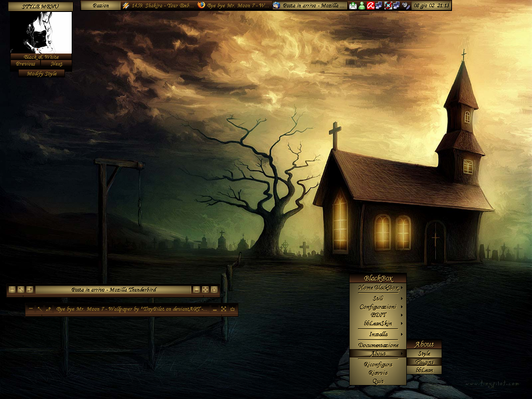The image size is (532, 399).
Task: Open the volume speaker tray icon
Action: [406, 5]
